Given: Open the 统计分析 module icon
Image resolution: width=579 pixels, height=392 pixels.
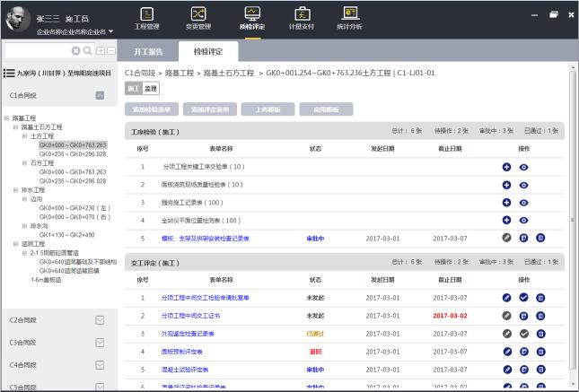Looking at the screenshot, I should (x=349, y=19).
